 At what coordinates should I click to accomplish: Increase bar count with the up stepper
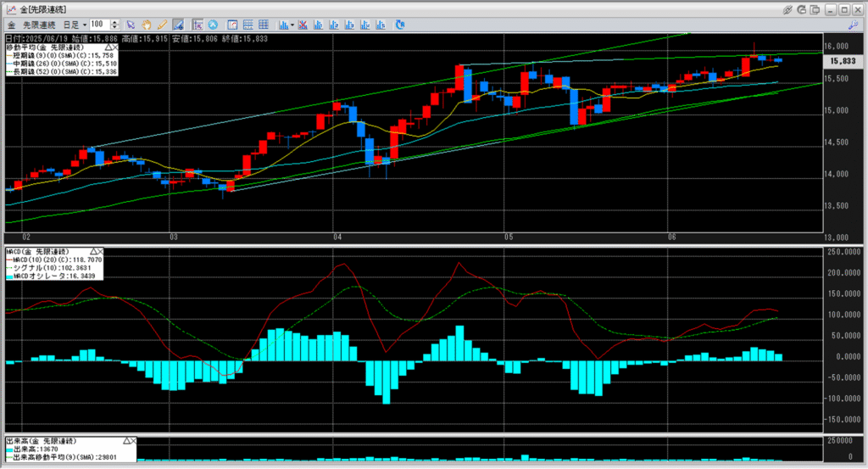click(114, 22)
